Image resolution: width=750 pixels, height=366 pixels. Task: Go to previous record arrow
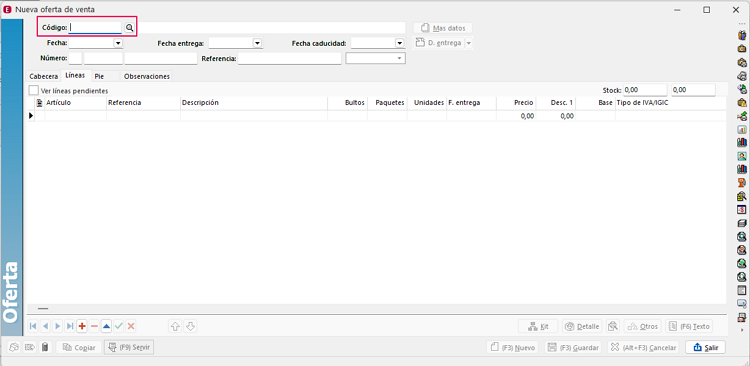coord(45,326)
